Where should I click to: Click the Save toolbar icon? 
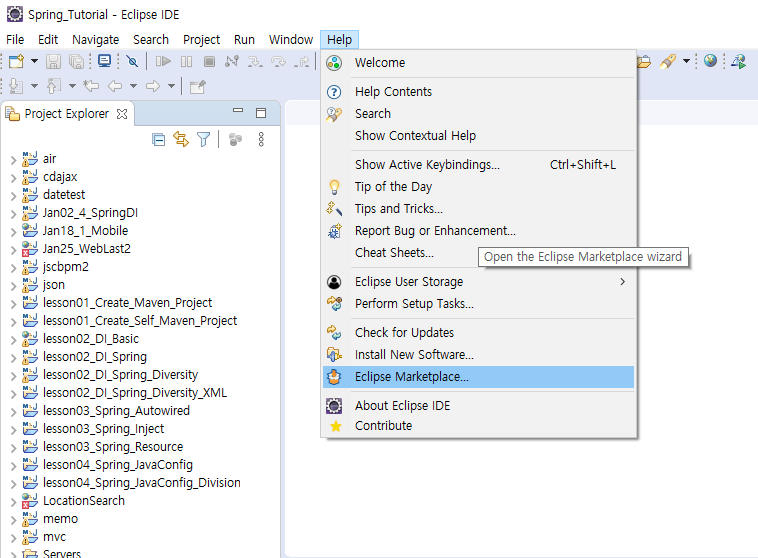[53, 61]
